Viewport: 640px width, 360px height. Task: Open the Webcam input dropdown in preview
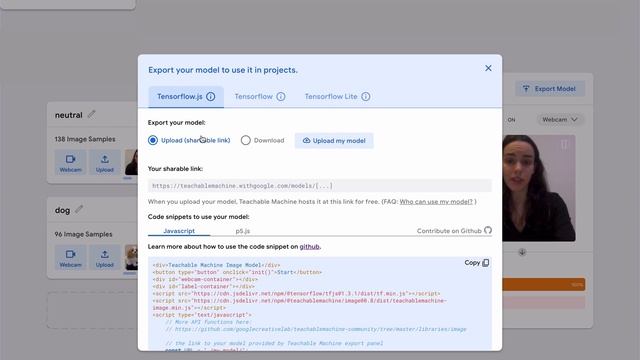pos(560,120)
